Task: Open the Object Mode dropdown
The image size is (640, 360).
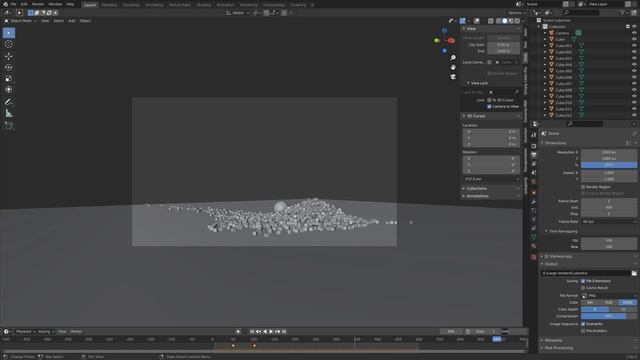Action: coord(20,20)
